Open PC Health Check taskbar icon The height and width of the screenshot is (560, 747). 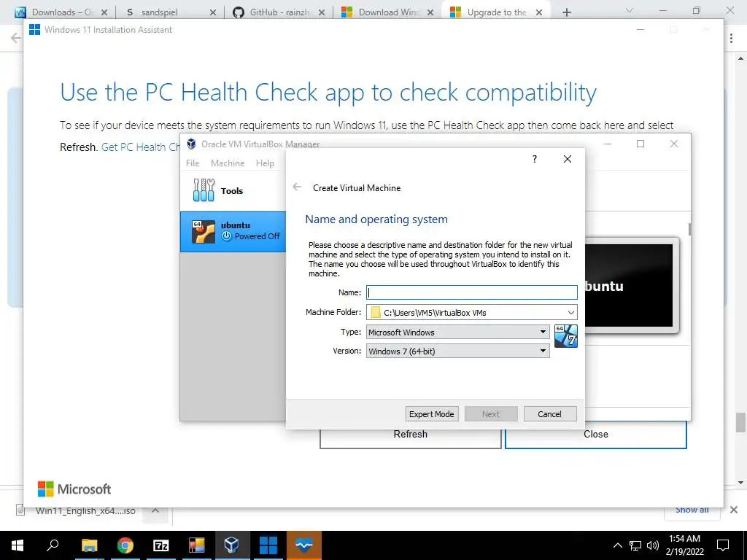point(303,545)
